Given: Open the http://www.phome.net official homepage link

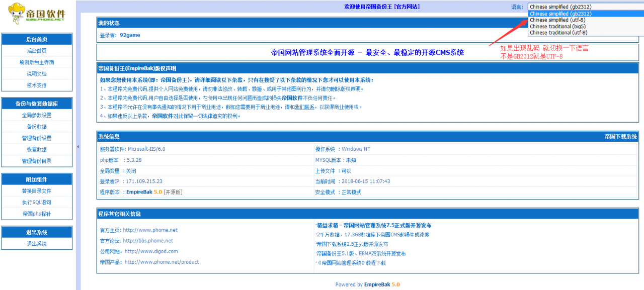Looking at the screenshot, I should [x=150, y=230].
